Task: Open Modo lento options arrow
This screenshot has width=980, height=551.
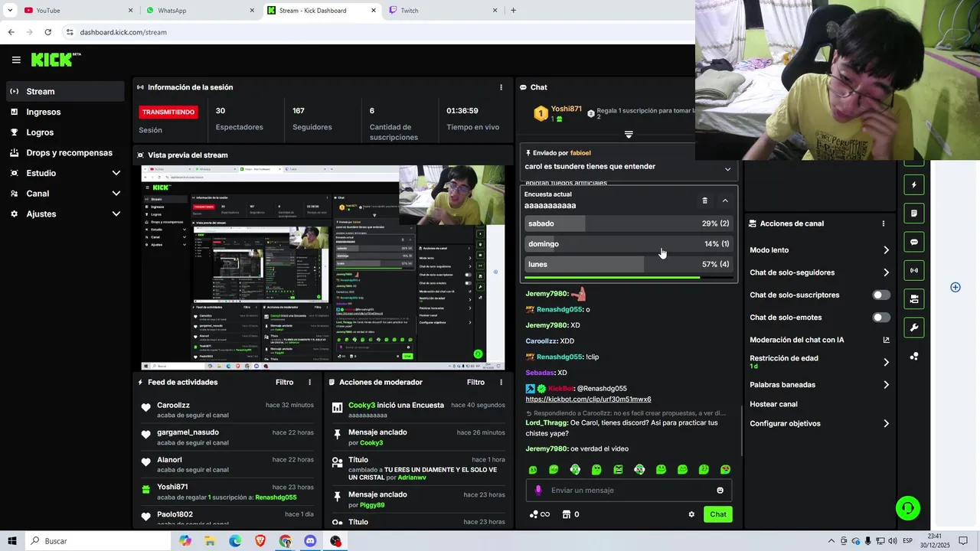Action: pos(887,250)
